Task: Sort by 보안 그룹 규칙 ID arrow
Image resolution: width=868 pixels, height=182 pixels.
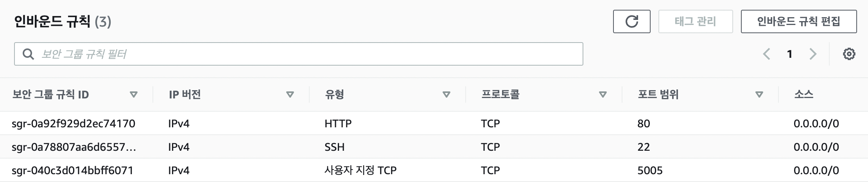Action: [134, 95]
